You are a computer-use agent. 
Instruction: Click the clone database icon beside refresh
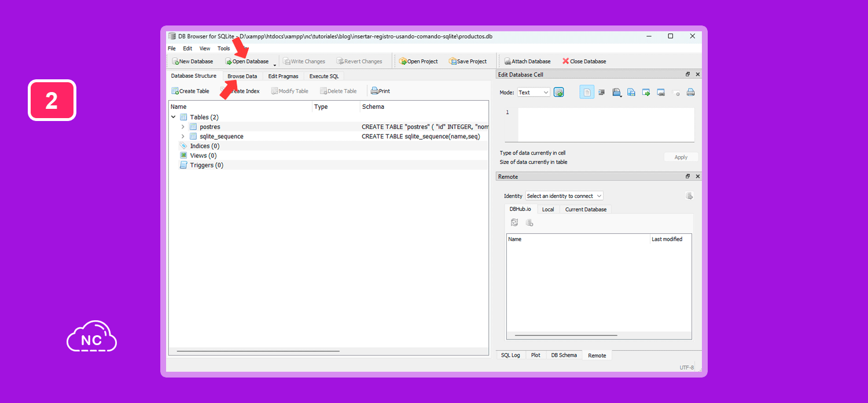point(529,222)
